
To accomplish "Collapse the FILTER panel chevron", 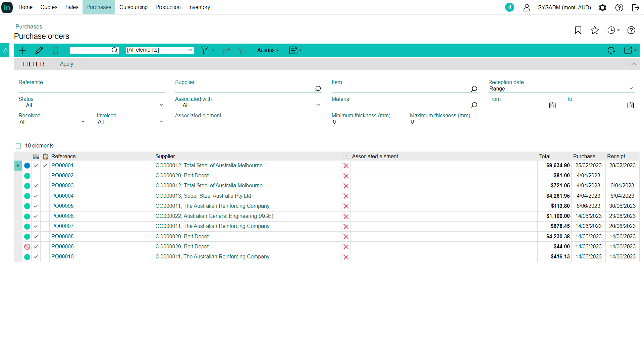I will click(x=633, y=64).
